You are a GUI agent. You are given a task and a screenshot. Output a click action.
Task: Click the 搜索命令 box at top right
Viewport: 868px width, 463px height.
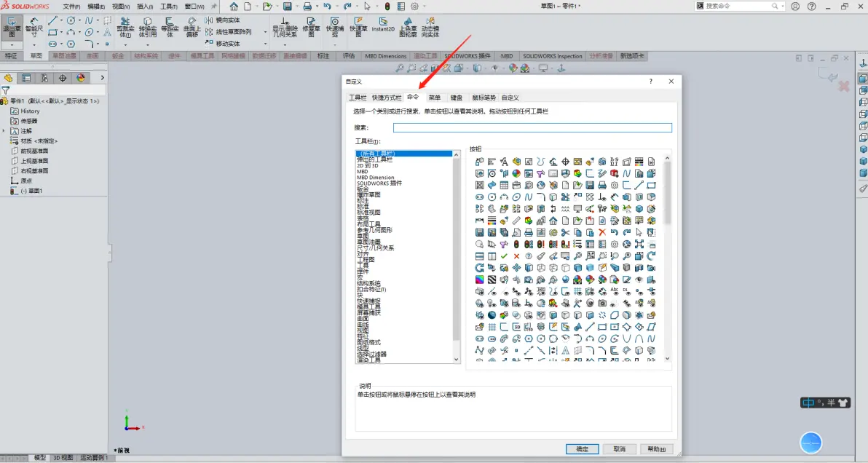[x=738, y=6]
